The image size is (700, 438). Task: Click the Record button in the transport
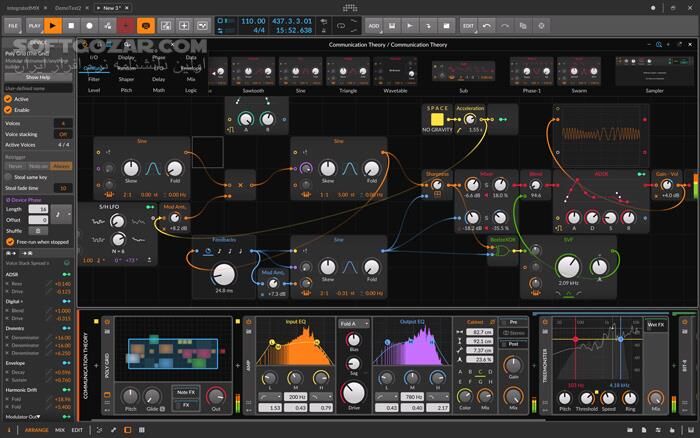click(89, 26)
